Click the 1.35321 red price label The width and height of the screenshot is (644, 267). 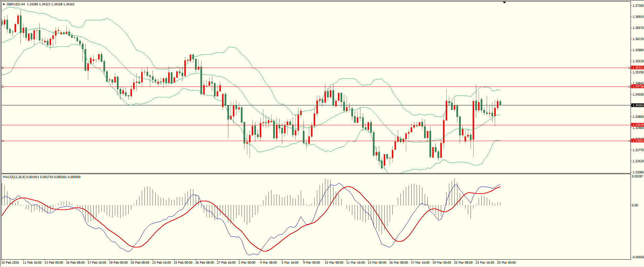[x=638, y=68]
